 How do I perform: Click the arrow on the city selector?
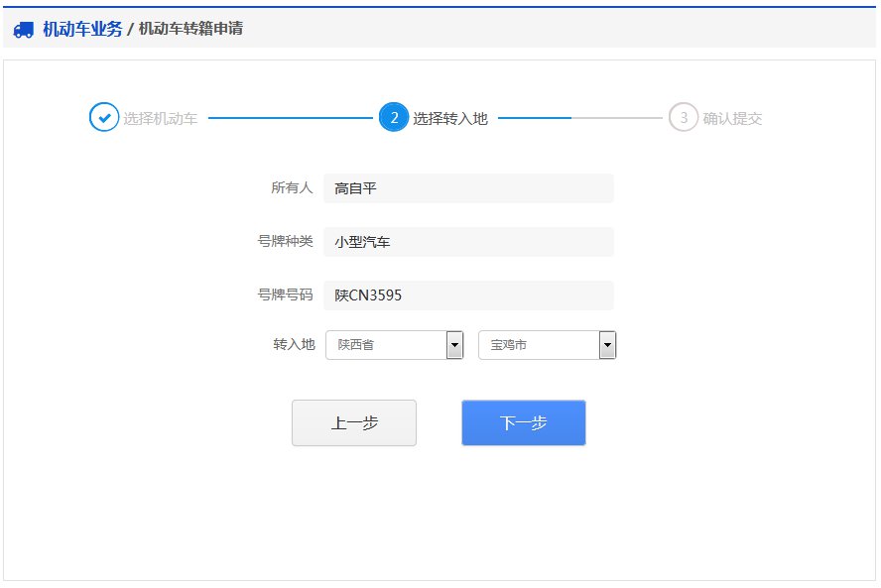[x=607, y=345]
